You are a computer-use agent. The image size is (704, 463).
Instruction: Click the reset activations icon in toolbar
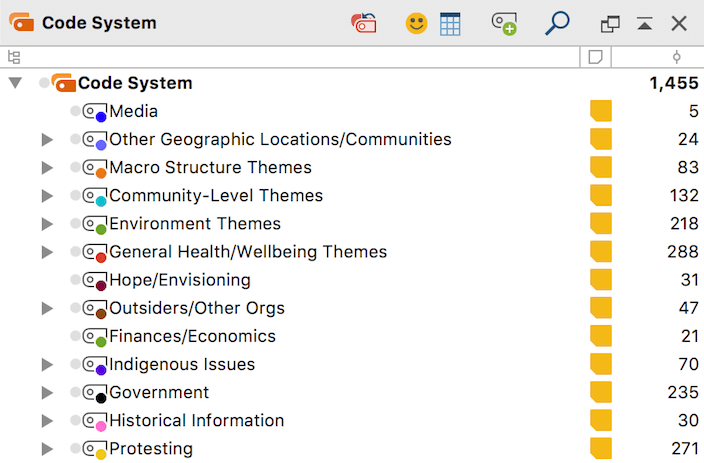(364, 23)
